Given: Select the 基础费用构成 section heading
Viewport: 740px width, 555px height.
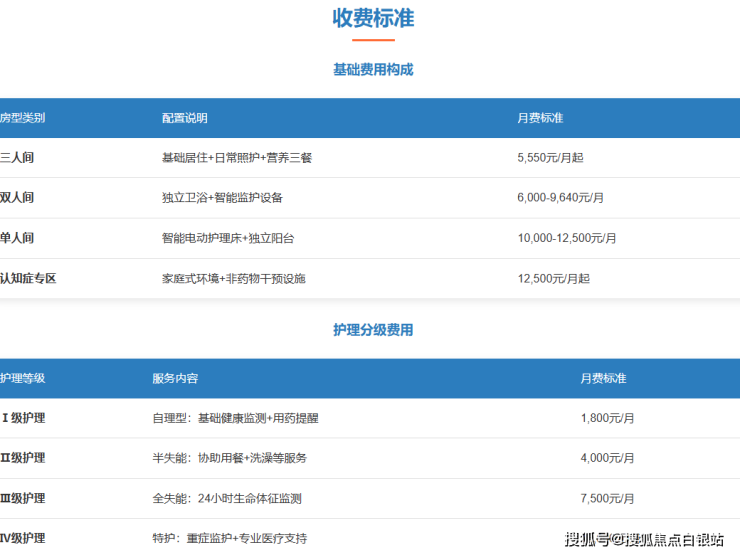Looking at the screenshot, I should pyautogui.click(x=373, y=70).
